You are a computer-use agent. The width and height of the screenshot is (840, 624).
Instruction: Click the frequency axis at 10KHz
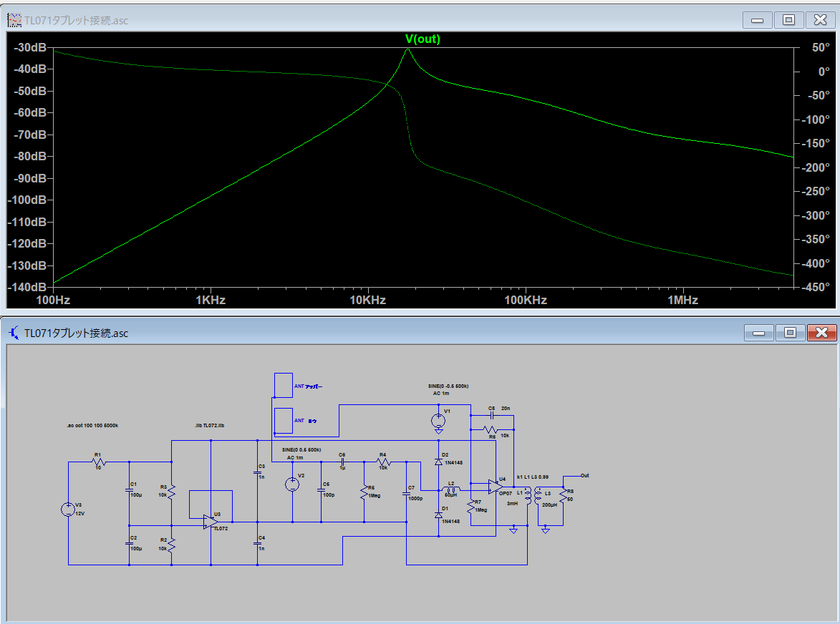[x=368, y=300]
